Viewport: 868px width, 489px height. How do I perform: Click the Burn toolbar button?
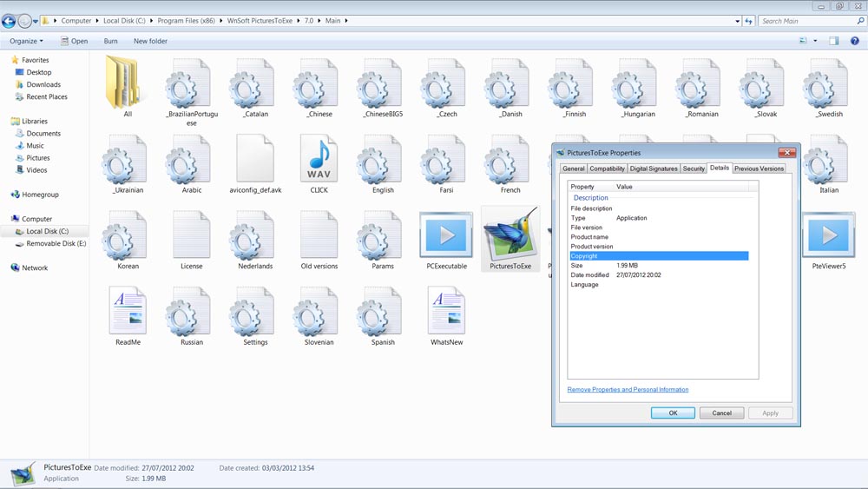(x=110, y=41)
